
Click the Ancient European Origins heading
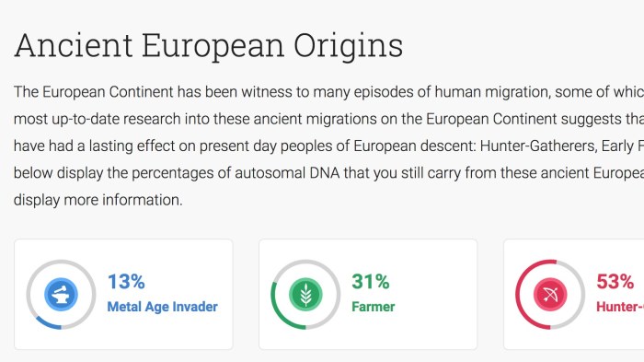(209, 46)
